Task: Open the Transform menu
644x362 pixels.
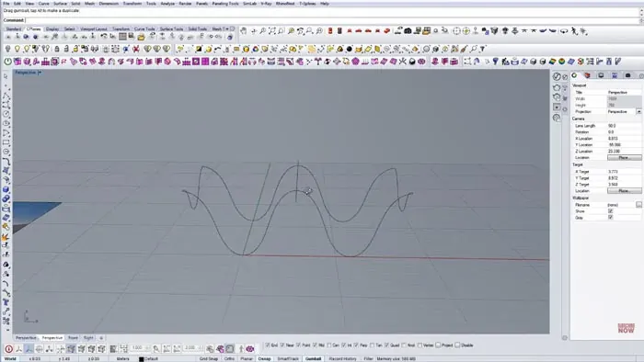Action: [x=132, y=4]
